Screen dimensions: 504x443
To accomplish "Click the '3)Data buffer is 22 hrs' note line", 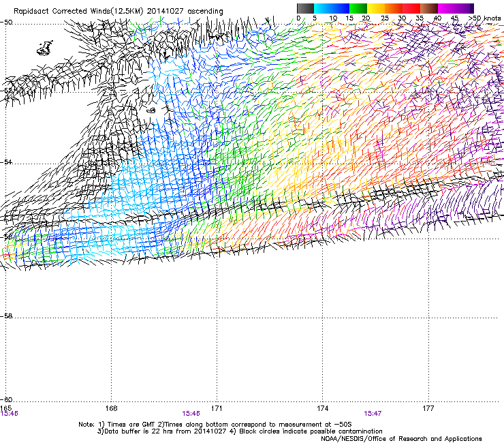I will pos(240,431).
